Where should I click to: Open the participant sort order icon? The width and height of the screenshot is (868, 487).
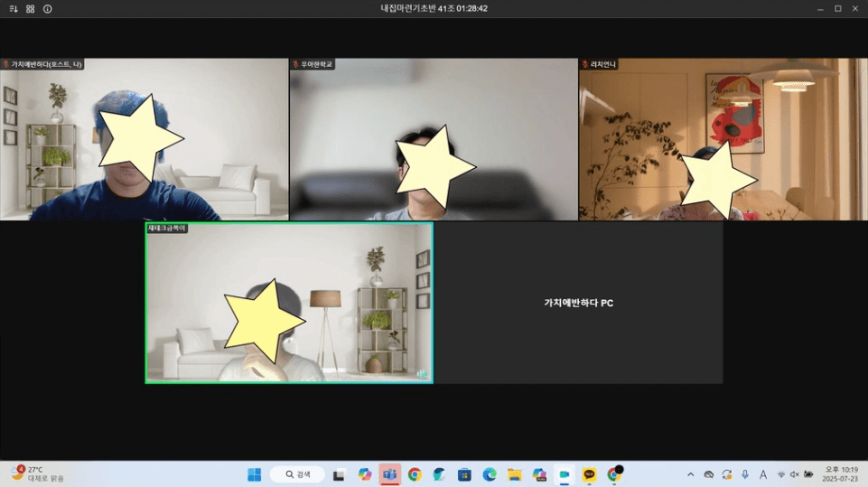pos(14,9)
